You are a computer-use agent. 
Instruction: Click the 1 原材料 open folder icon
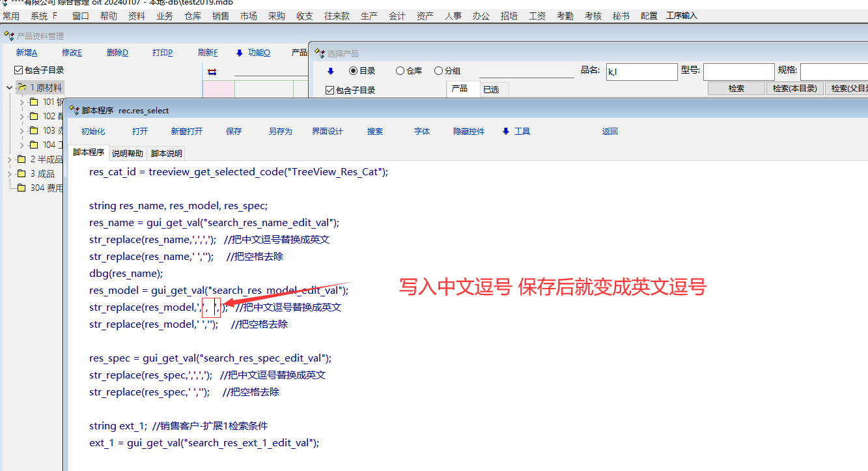coord(21,87)
